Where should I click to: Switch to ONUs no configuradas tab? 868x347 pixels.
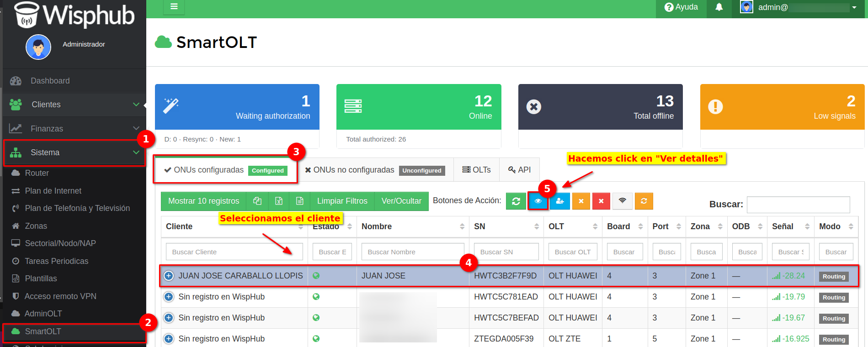coord(375,170)
